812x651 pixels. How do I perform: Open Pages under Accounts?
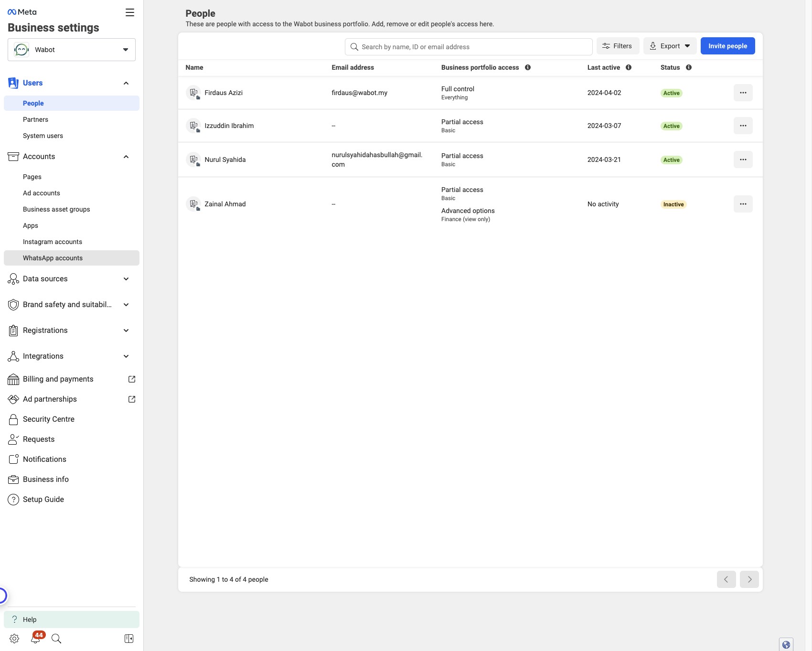coord(72,177)
